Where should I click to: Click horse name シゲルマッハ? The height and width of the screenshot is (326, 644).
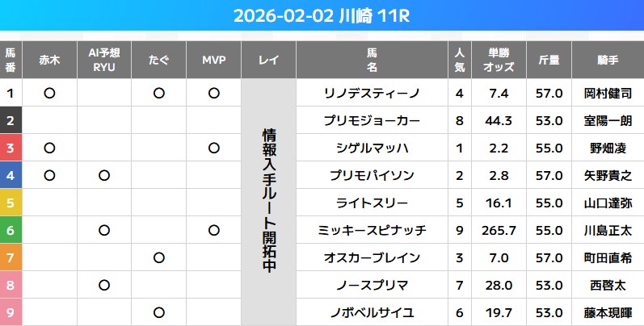[x=372, y=148]
